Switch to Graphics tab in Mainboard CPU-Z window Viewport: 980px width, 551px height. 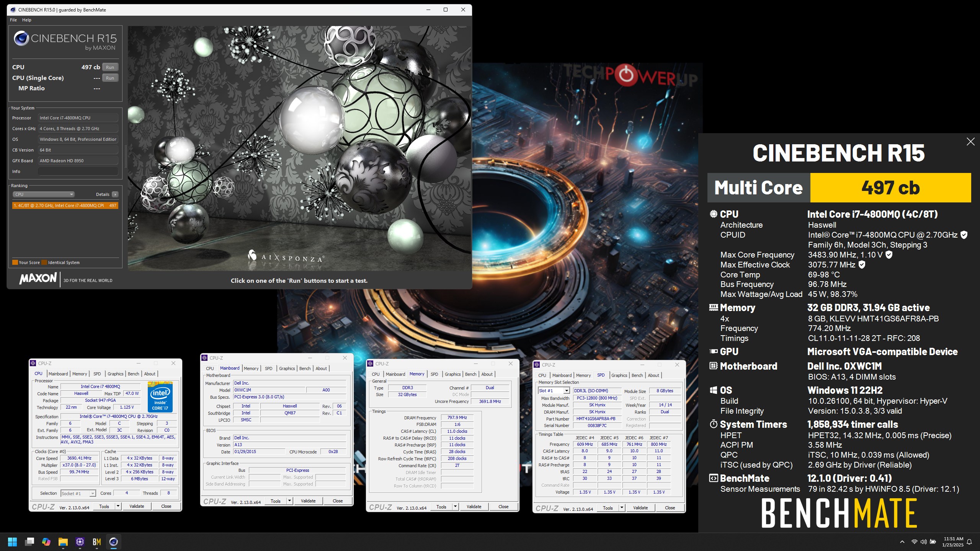(287, 368)
